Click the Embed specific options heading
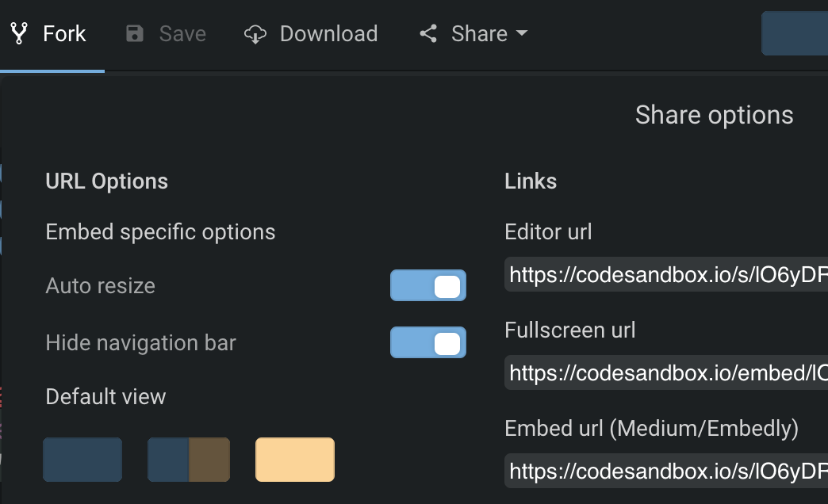828x504 pixels. click(x=160, y=232)
